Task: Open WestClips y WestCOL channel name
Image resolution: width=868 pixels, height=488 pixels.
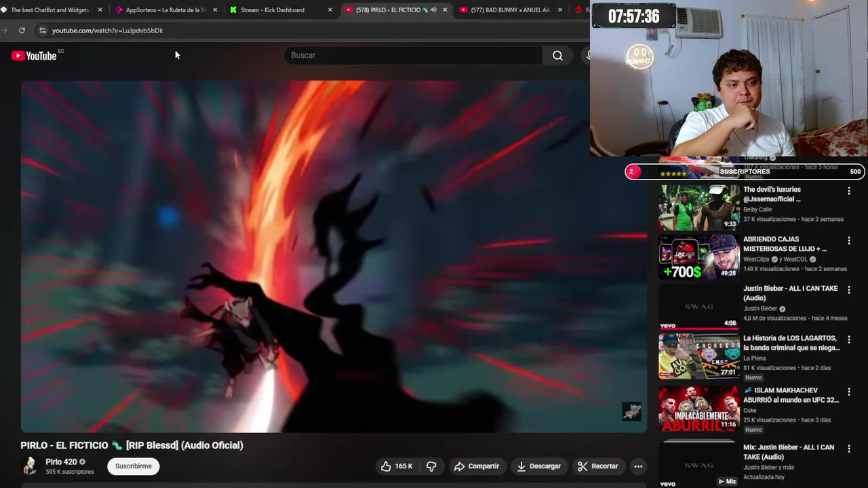Action: pyautogui.click(x=779, y=259)
